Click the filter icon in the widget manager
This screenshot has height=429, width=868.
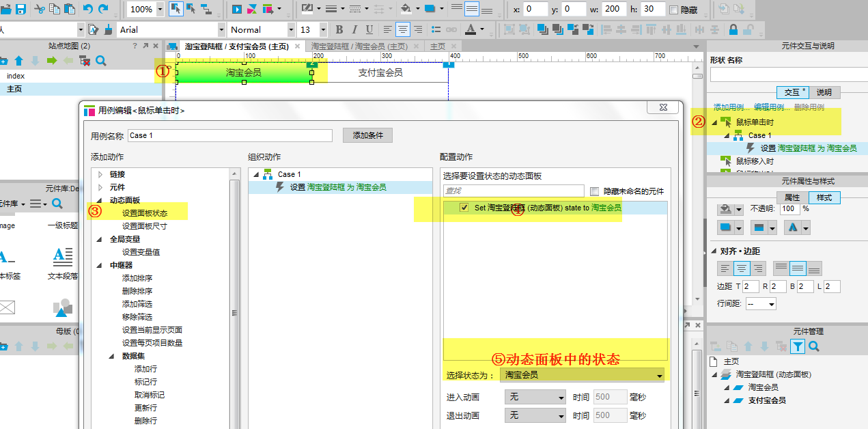click(x=797, y=346)
